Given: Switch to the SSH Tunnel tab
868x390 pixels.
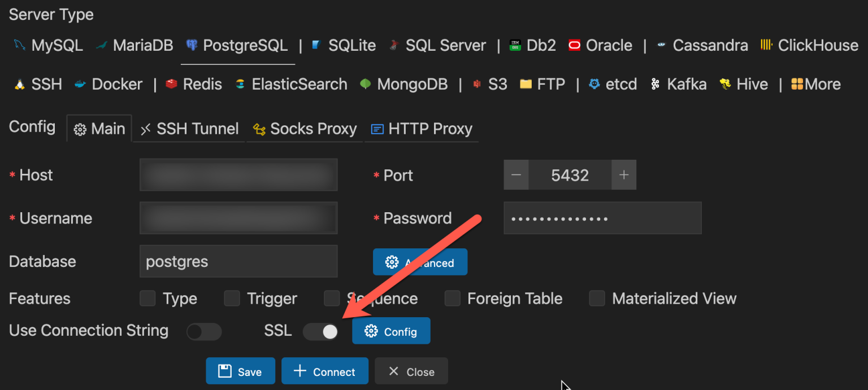Looking at the screenshot, I should tap(189, 129).
